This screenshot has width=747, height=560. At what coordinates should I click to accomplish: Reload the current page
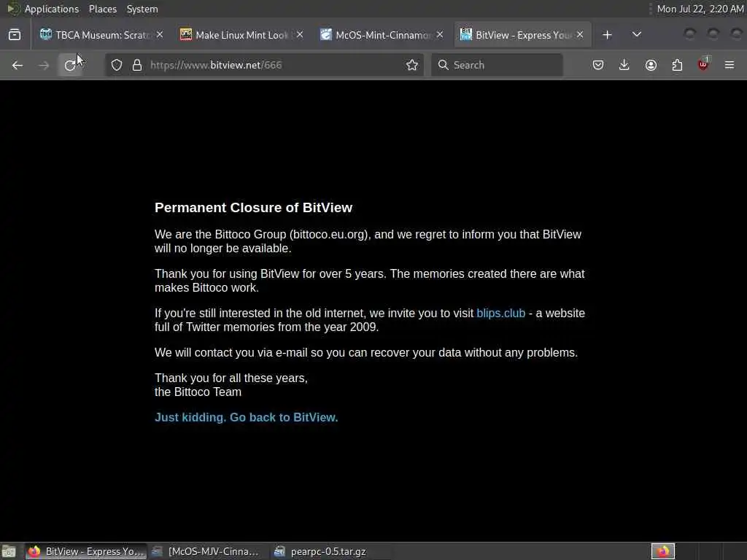(70, 65)
